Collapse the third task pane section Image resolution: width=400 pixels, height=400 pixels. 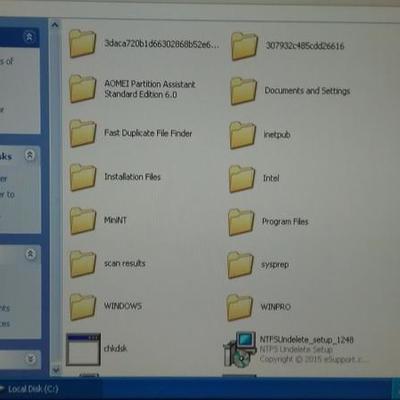30,254
